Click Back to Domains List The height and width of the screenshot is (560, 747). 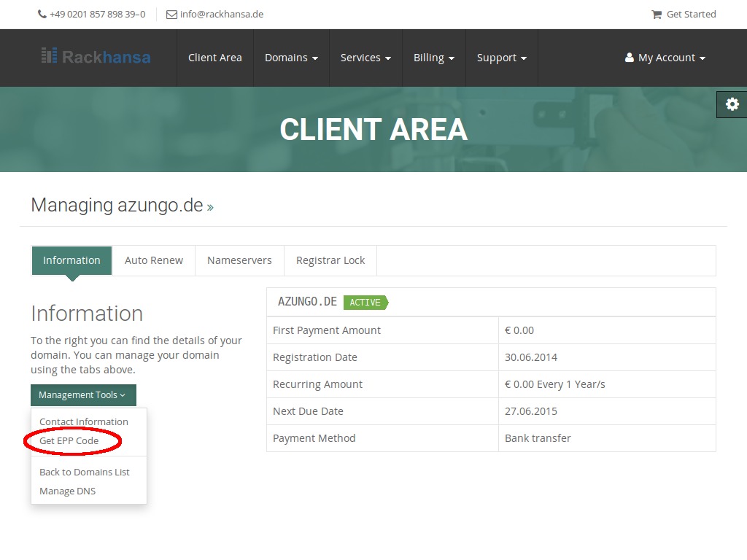click(x=85, y=472)
